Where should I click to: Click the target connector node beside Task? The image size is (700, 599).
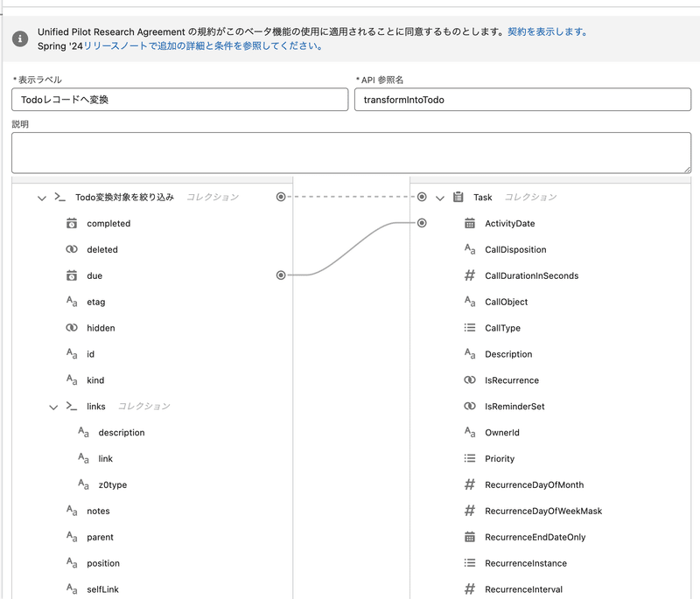coord(422,197)
